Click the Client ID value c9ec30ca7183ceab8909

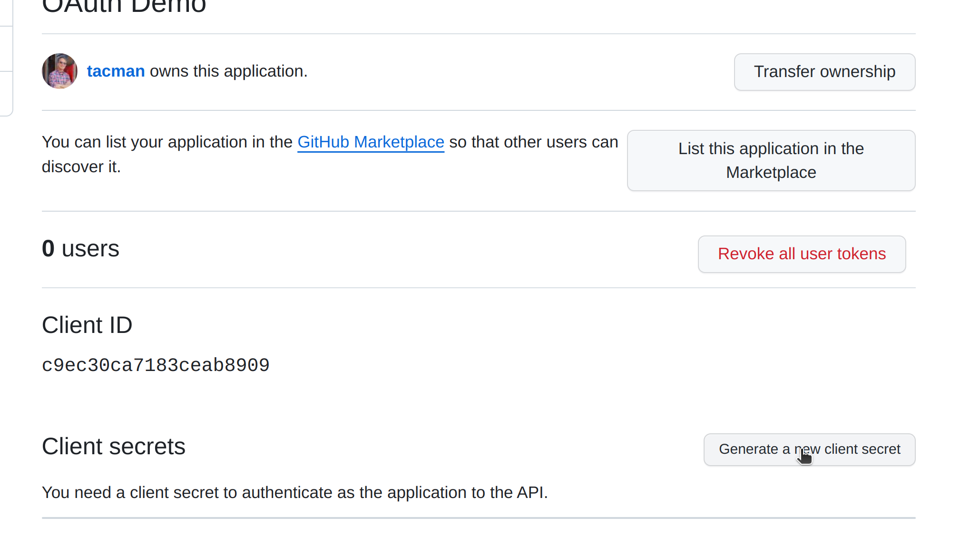[x=156, y=365]
